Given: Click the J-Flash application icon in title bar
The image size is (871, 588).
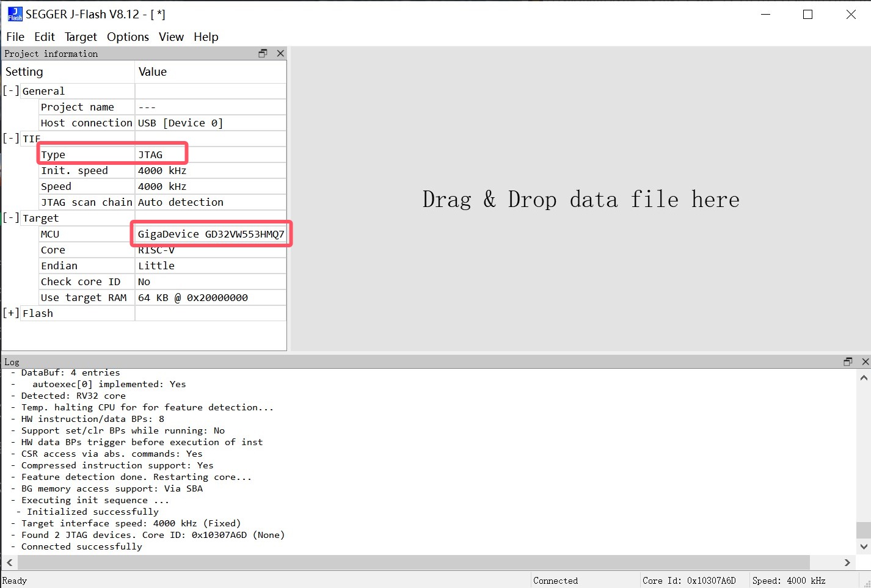Looking at the screenshot, I should click(x=15, y=14).
